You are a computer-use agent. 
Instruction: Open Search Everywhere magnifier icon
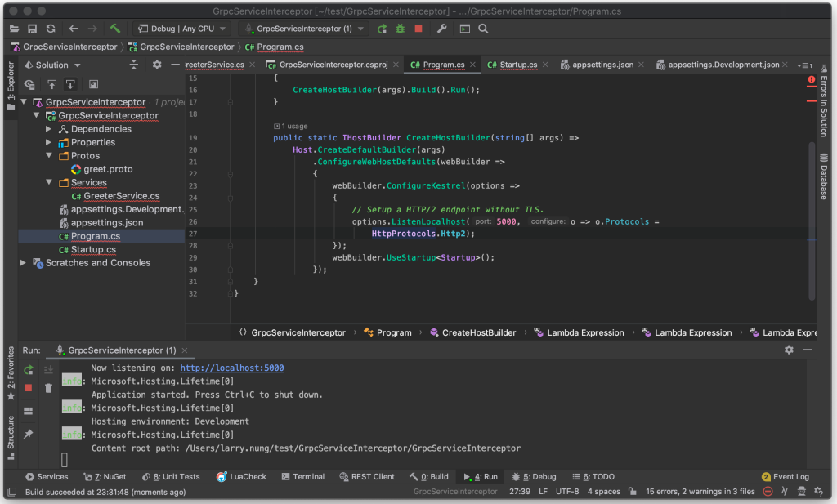(483, 29)
